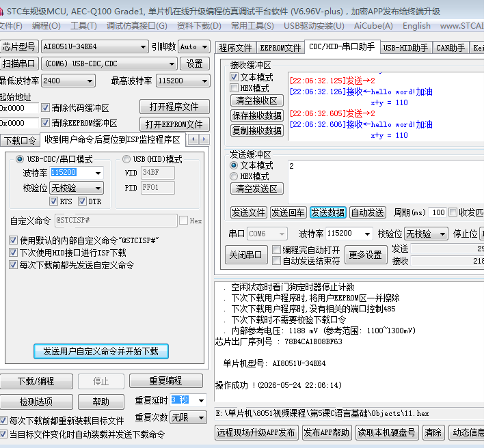Click 下载/编程 button

pos(36,381)
